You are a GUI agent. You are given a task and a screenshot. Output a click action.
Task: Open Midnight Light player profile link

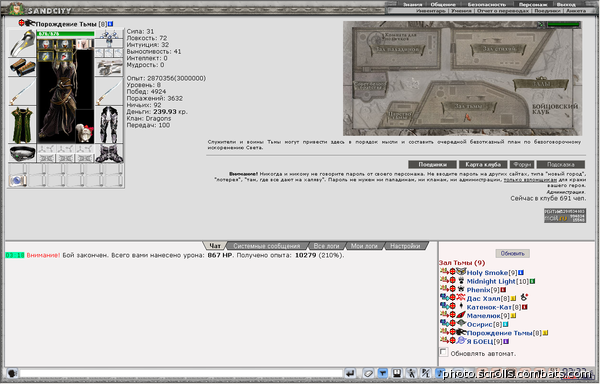click(x=491, y=281)
